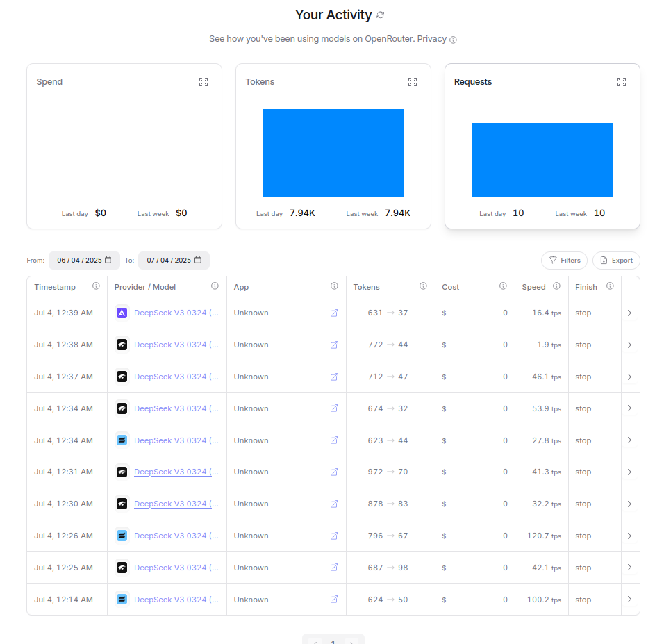This screenshot has width=664, height=644.
Task: Set the From date field 06/04/2025
Action: tap(84, 260)
